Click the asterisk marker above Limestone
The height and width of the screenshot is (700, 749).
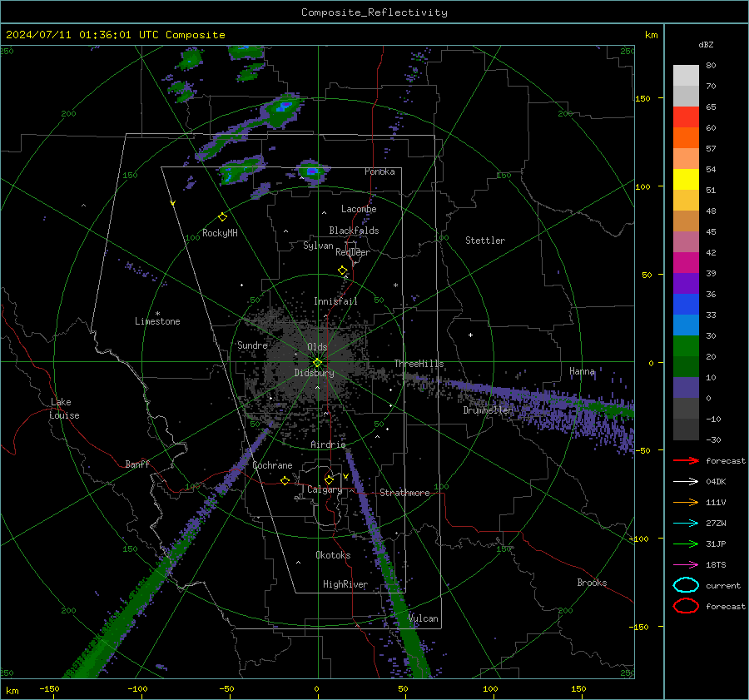click(x=157, y=314)
